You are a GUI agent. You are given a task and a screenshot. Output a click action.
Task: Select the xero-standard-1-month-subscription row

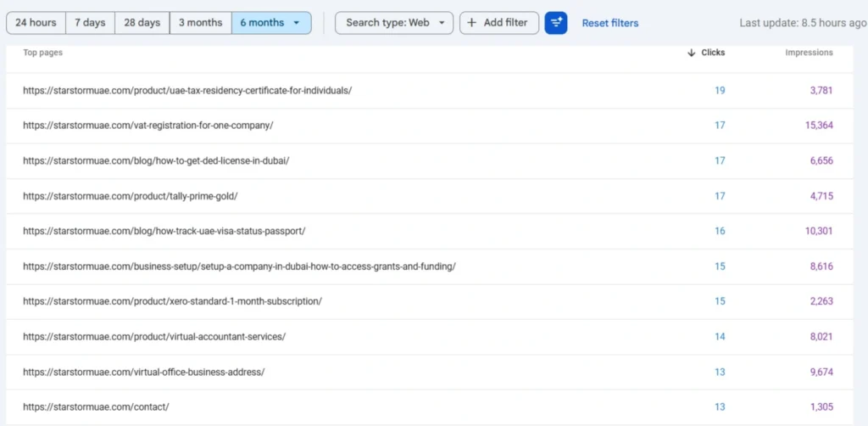(172, 301)
